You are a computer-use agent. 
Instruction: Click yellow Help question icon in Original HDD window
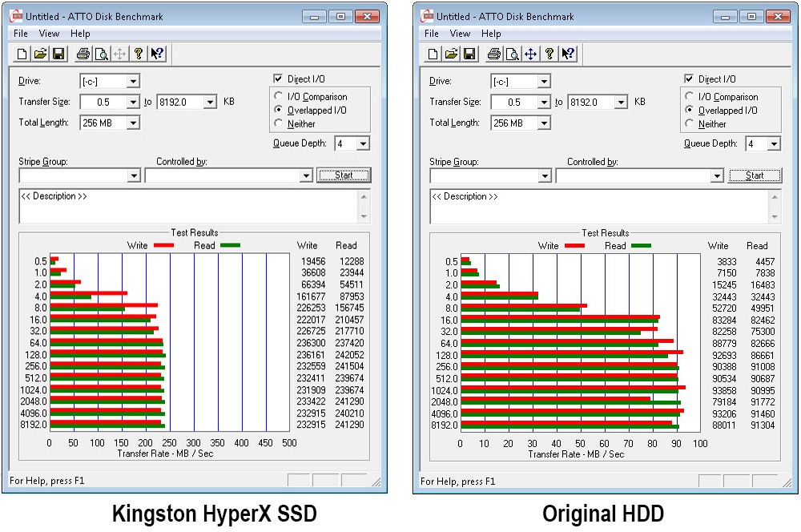[549, 54]
